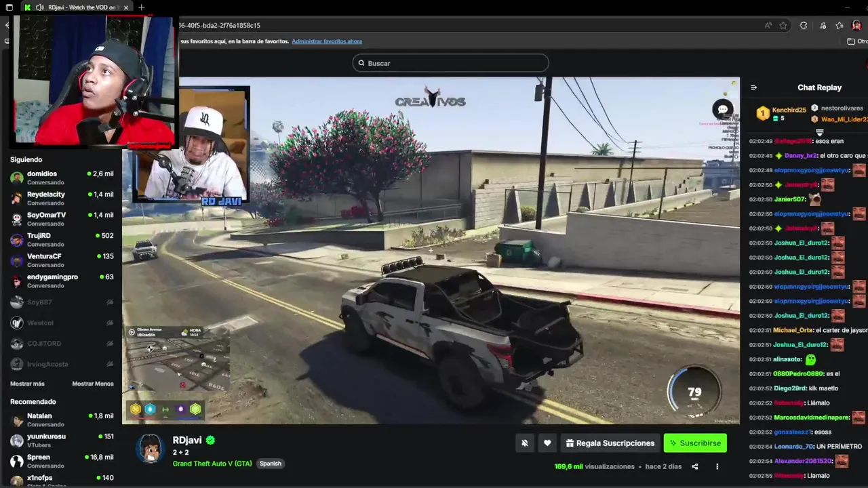868x488 pixels.
Task: Click the Chat Replay heading
Action: click(x=819, y=87)
